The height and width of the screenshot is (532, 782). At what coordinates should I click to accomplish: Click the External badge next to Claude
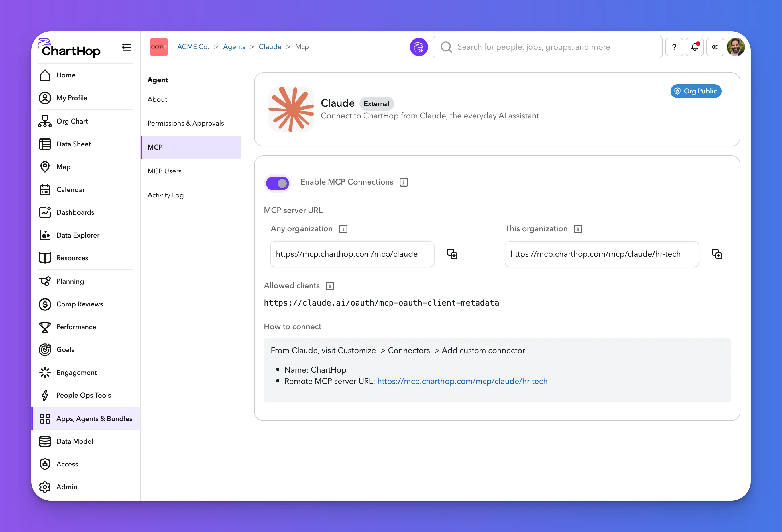click(376, 104)
